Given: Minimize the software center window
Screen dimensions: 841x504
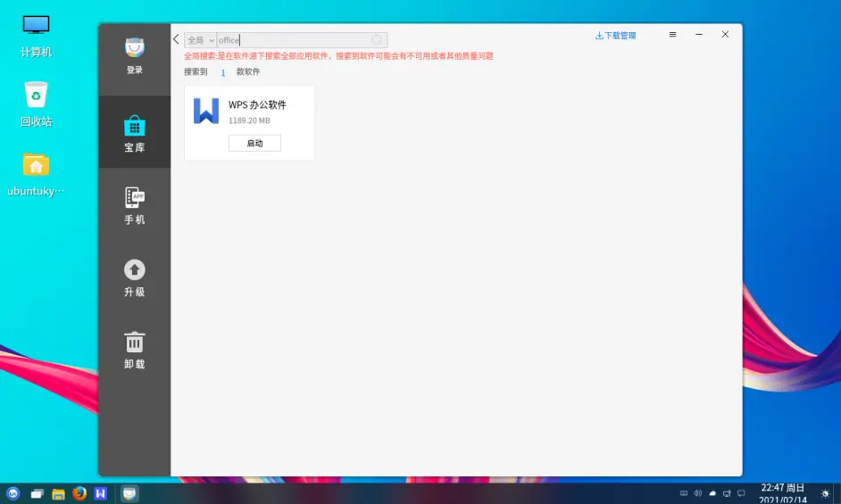Looking at the screenshot, I should point(699,34).
